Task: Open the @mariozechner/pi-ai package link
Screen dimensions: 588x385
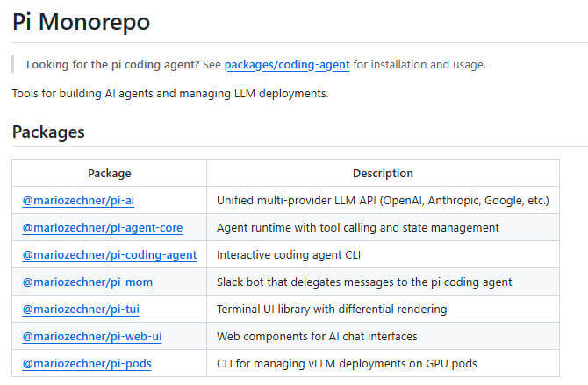Action: tap(78, 201)
